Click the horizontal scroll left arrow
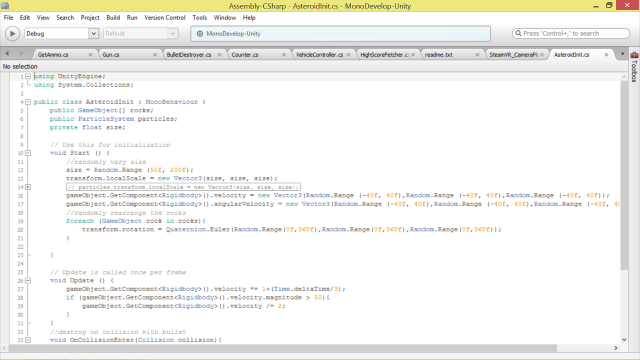640x360 pixels. (x=4, y=348)
